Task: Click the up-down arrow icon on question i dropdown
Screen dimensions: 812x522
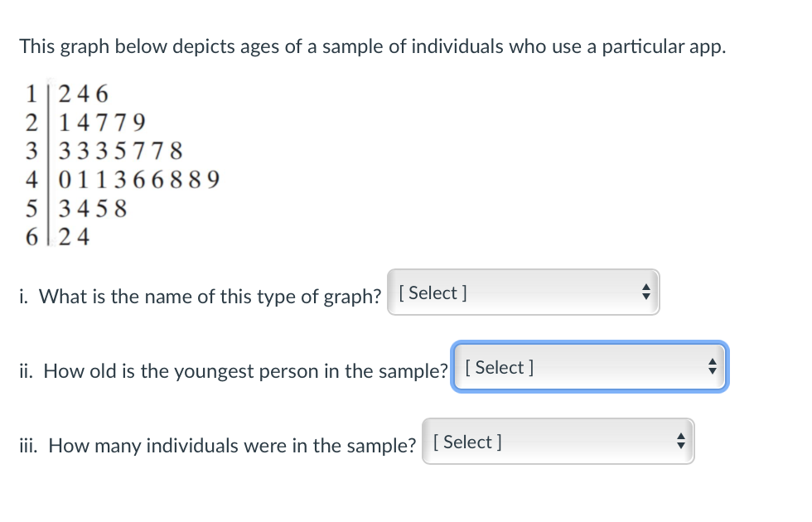Action: click(x=645, y=292)
